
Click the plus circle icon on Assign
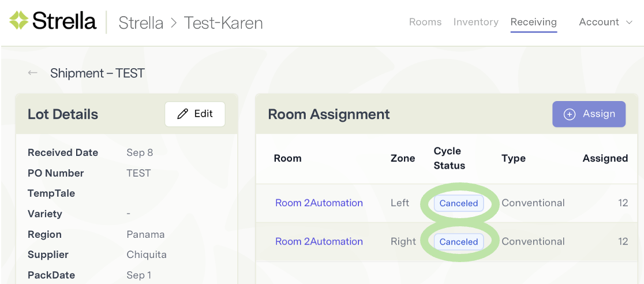click(570, 114)
